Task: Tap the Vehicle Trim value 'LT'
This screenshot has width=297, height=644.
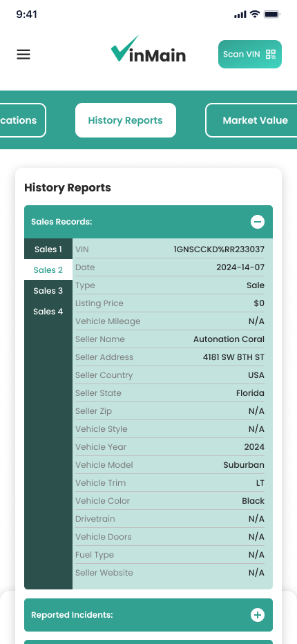Action: pyautogui.click(x=260, y=483)
